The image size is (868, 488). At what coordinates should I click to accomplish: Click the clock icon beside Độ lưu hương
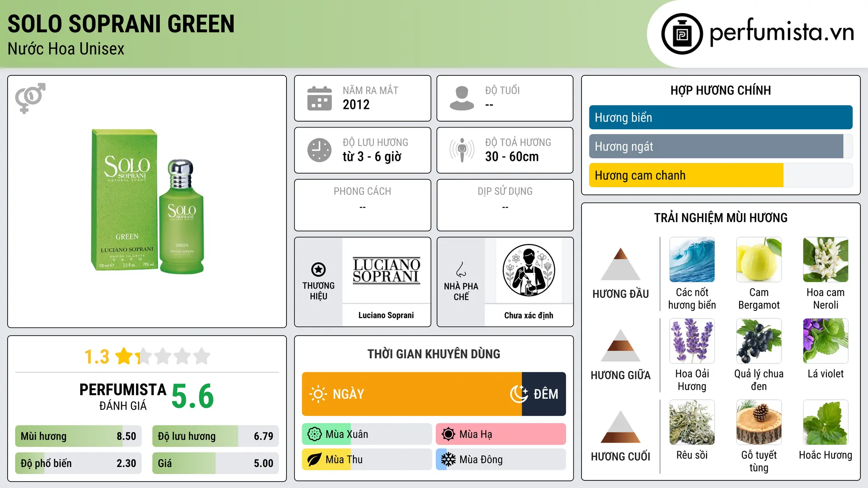point(320,150)
